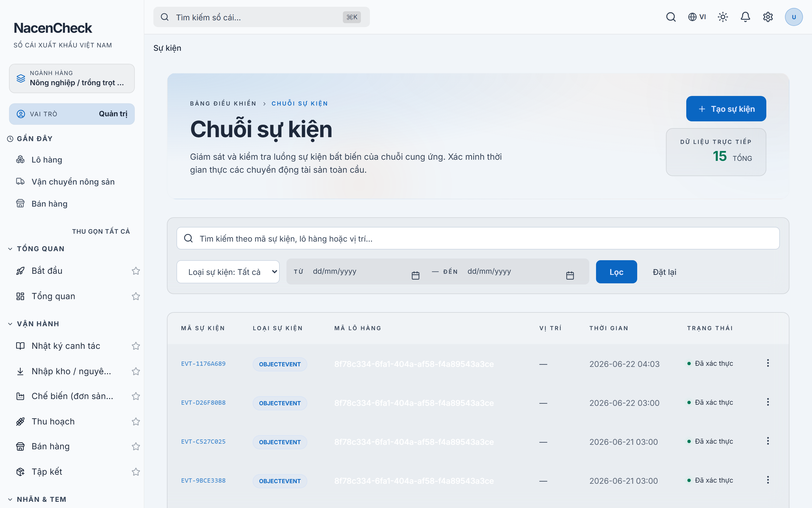
Task: Click the rocket icon beside Bắt đầu
Action: [x=20, y=271]
